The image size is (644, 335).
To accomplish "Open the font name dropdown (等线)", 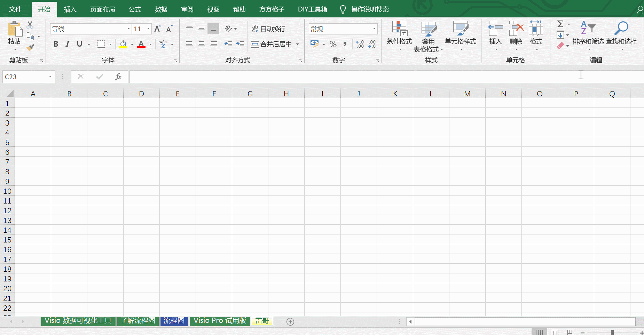I will pos(128,29).
